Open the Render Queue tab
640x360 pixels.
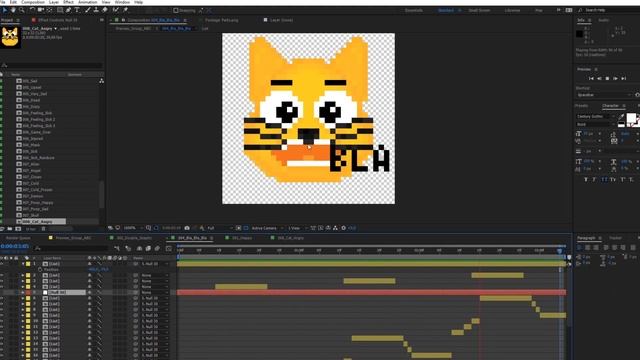tap(18, 238)
